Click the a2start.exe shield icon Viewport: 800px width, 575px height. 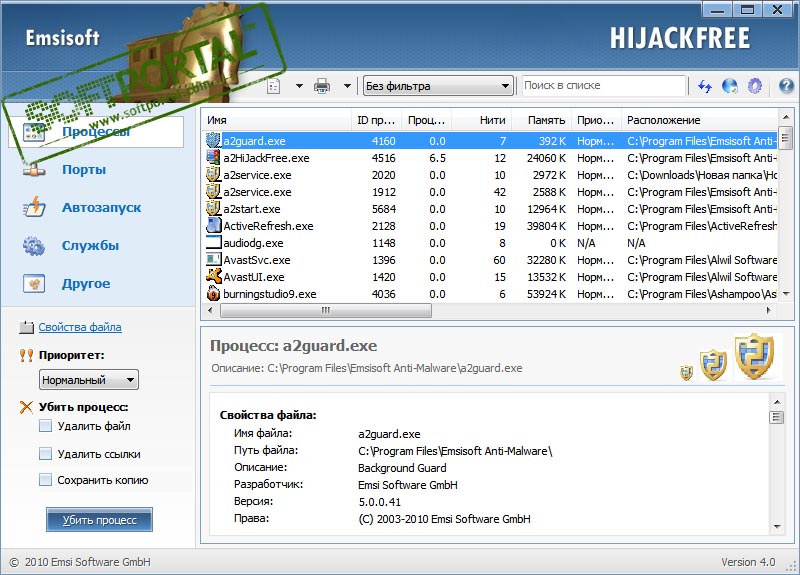pos(213,208)
